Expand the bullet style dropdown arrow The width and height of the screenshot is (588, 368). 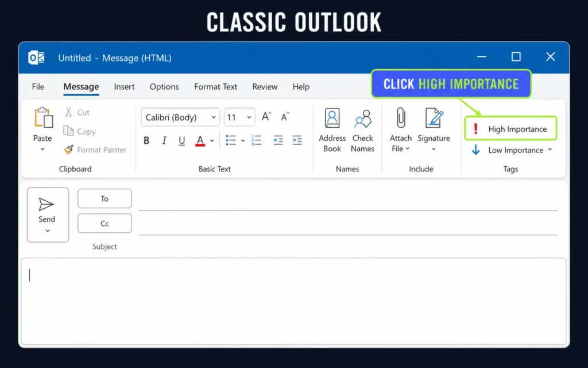(x=243, y=141)
